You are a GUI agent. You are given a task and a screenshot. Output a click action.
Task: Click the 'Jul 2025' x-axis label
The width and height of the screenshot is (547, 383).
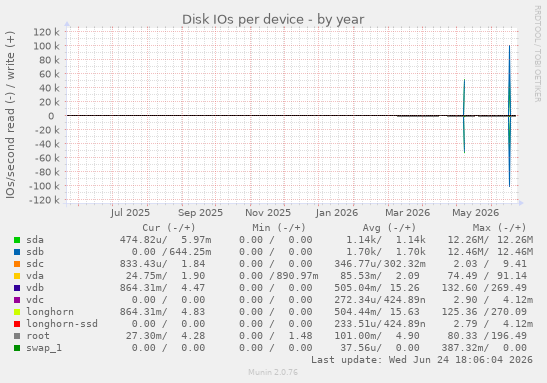pyautogui.click(x=130, y=213)
